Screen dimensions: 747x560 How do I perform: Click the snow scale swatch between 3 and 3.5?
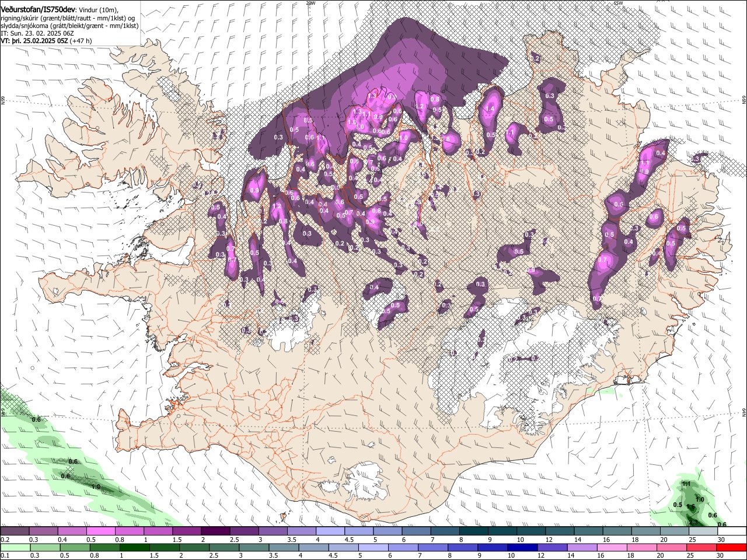tap(273, 531)
